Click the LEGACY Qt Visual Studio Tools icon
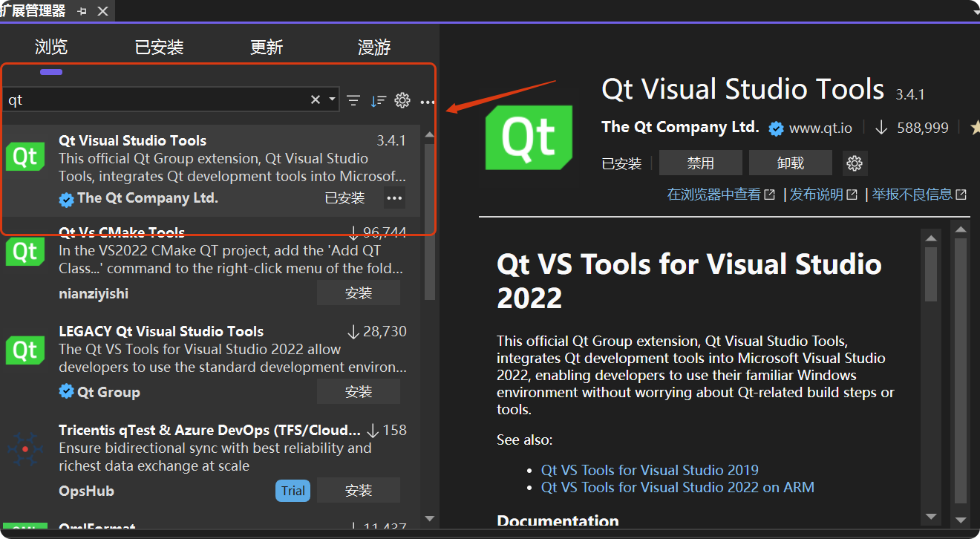The height and width of the screenshot is (539, 980). (x=24, y=350)
